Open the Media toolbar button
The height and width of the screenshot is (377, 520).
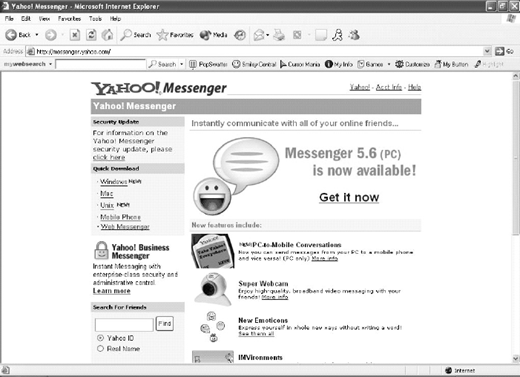214,35
